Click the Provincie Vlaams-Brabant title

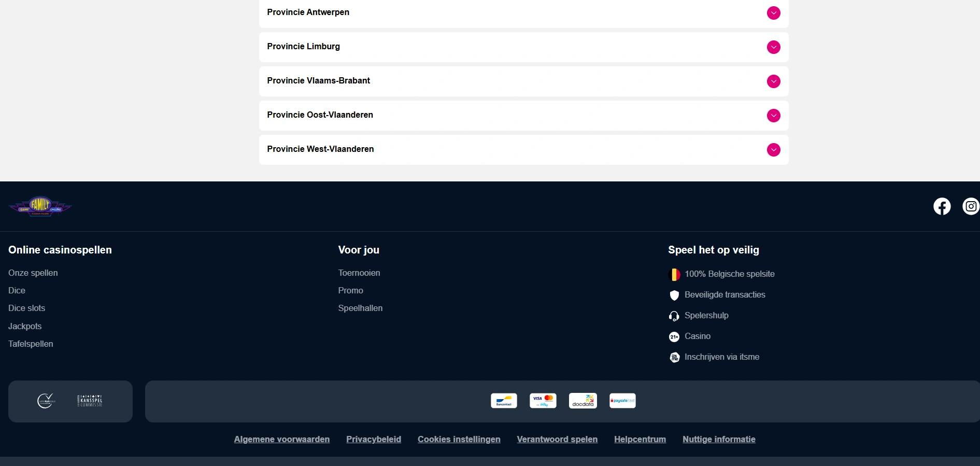[x=319, y=80]
